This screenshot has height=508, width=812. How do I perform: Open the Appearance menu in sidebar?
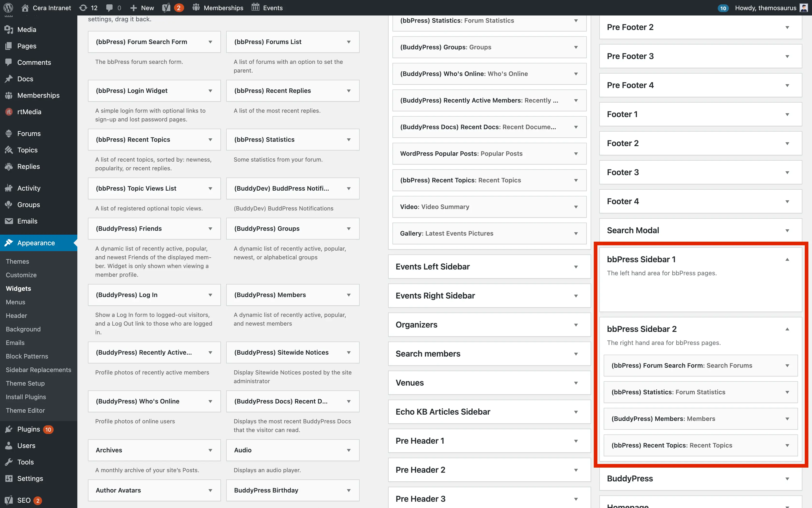tap(39, 243)
